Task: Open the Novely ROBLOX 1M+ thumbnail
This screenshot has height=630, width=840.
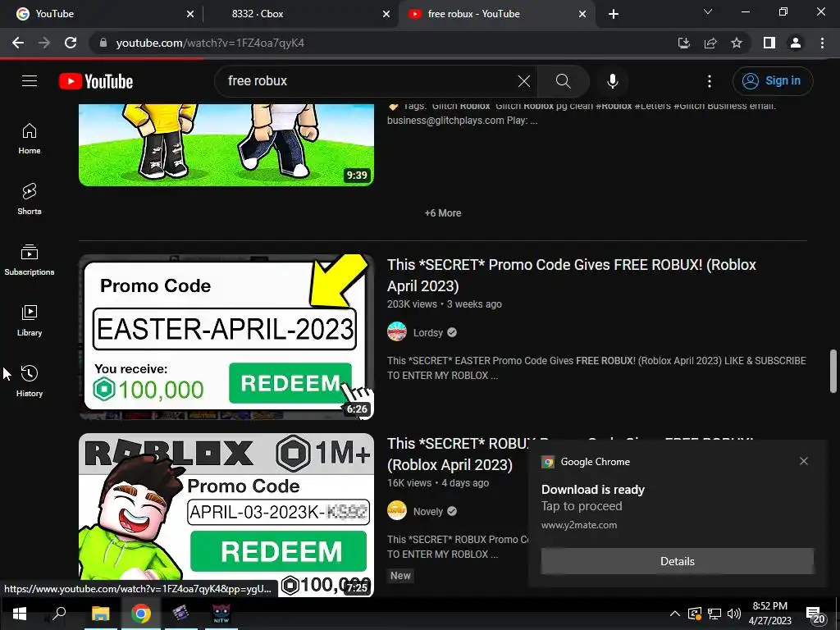Action: [x=226, y=515]
